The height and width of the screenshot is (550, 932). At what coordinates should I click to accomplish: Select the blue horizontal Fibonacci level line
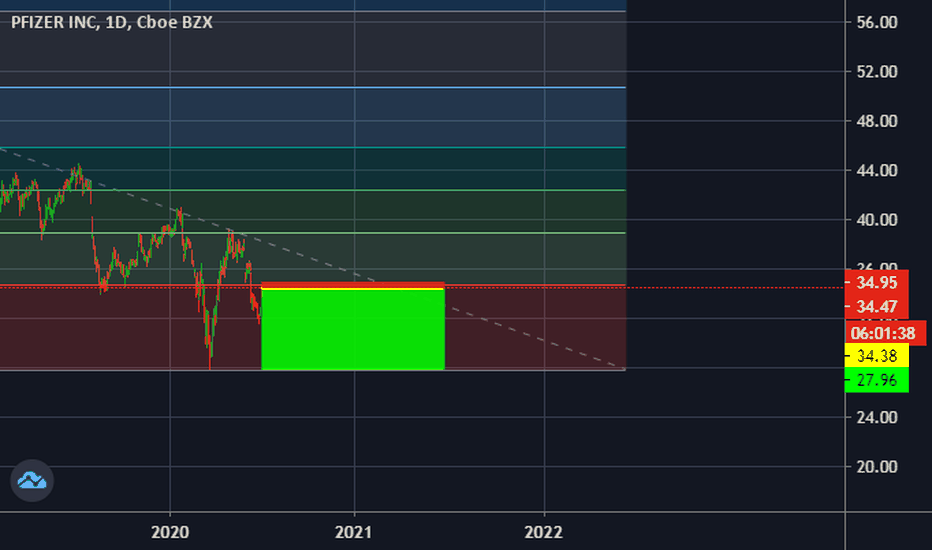point(313,87)
